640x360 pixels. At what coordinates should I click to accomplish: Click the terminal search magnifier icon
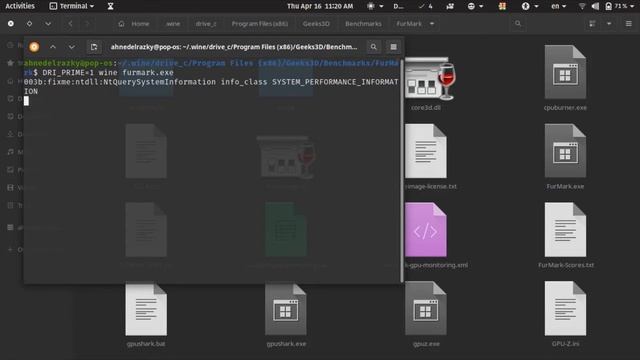tap(373, 47)
